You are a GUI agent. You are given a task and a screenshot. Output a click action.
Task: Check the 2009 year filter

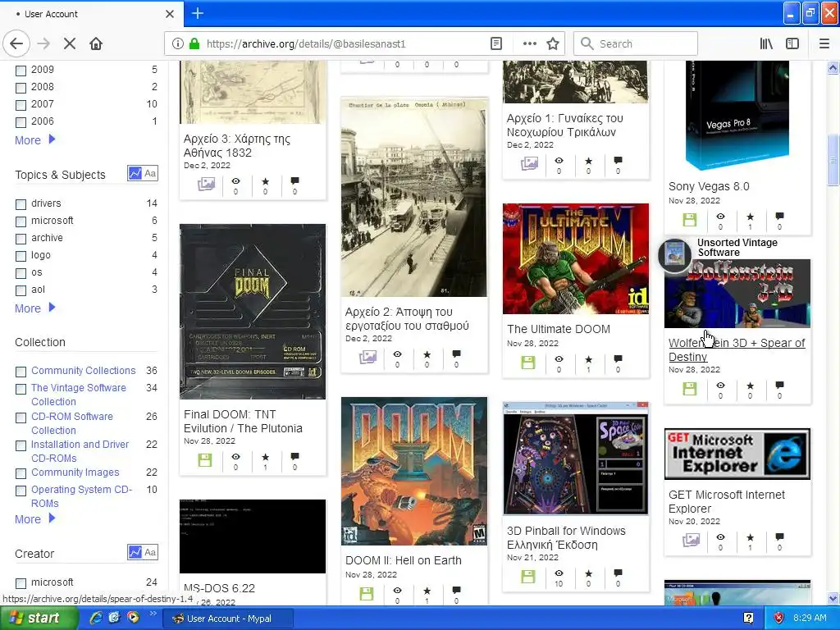21,71
